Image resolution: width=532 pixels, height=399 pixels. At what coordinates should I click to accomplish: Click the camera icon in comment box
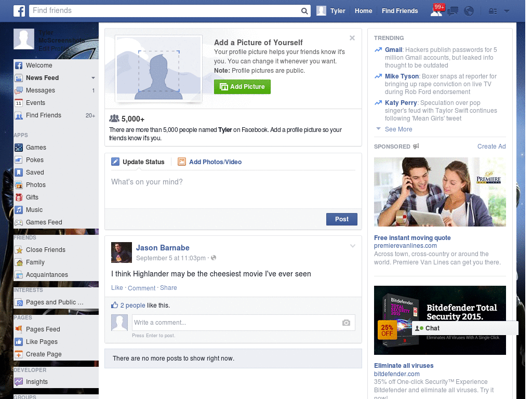click(x=346, y=323)
